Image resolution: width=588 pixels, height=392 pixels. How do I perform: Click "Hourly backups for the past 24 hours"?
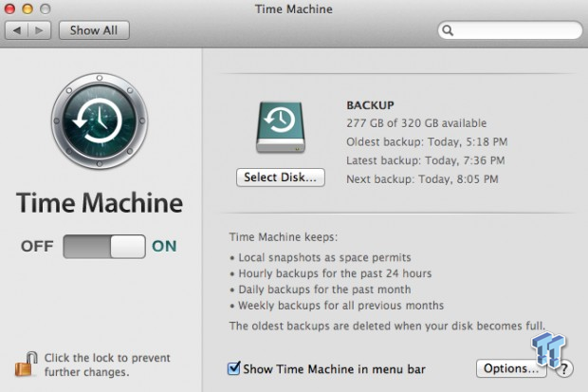(x=335, y=273)
